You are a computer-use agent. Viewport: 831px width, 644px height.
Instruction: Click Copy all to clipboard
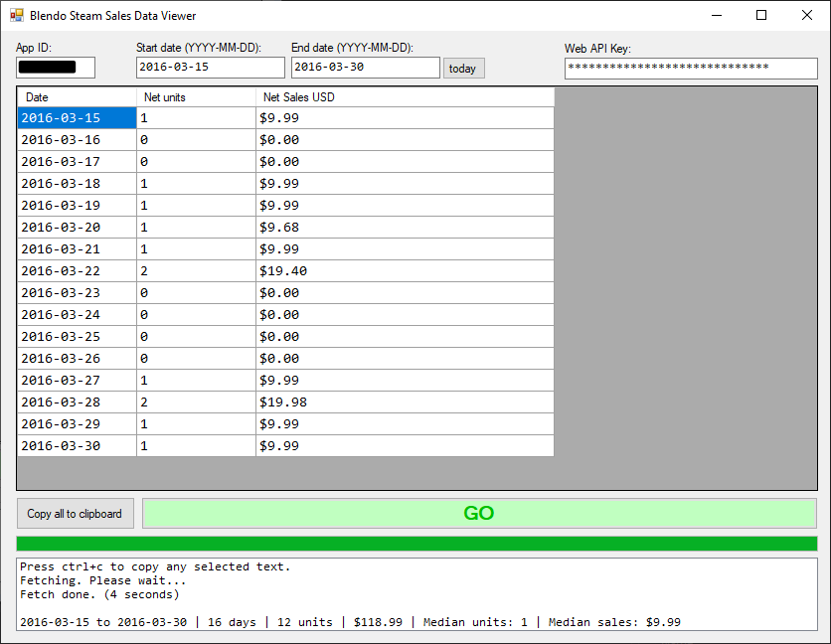[x=76, y=514]
